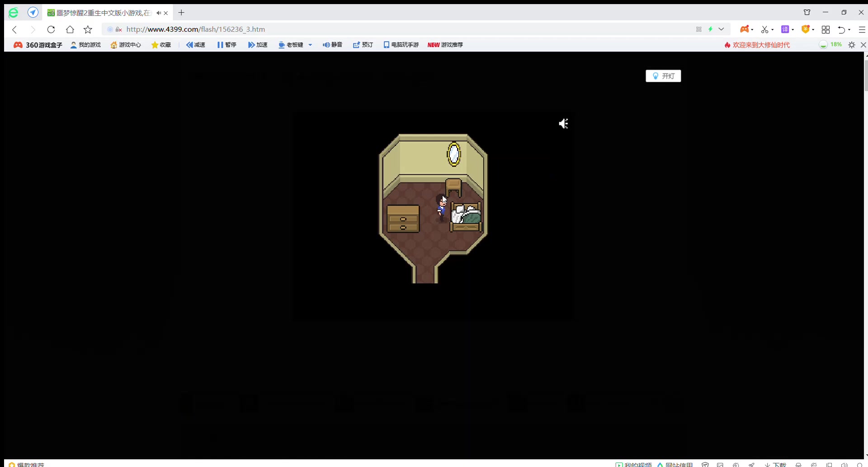The width and height of the screenshot is (868, 467).
Task: Expand the shield wallet dropdown arrow
Action: point(813,30)
